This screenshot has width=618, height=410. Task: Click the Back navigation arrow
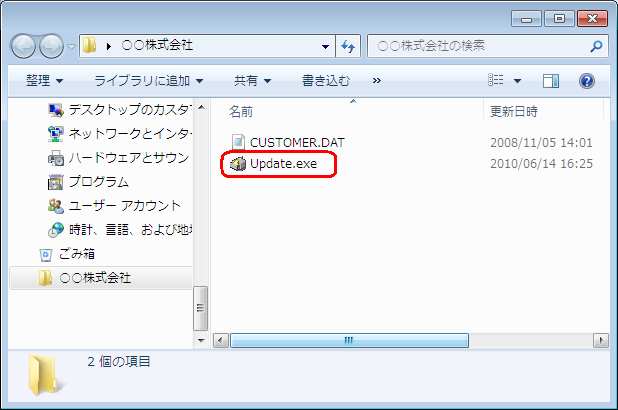tap(23, 47)
